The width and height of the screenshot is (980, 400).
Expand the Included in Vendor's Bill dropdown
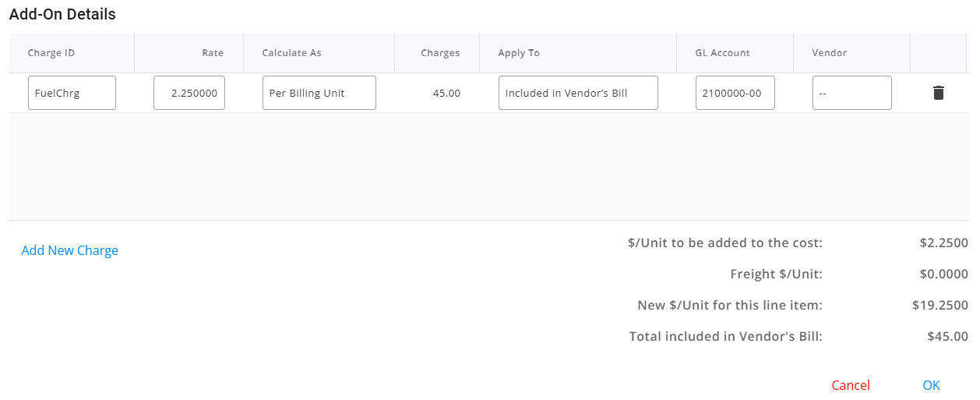point(578,93)
